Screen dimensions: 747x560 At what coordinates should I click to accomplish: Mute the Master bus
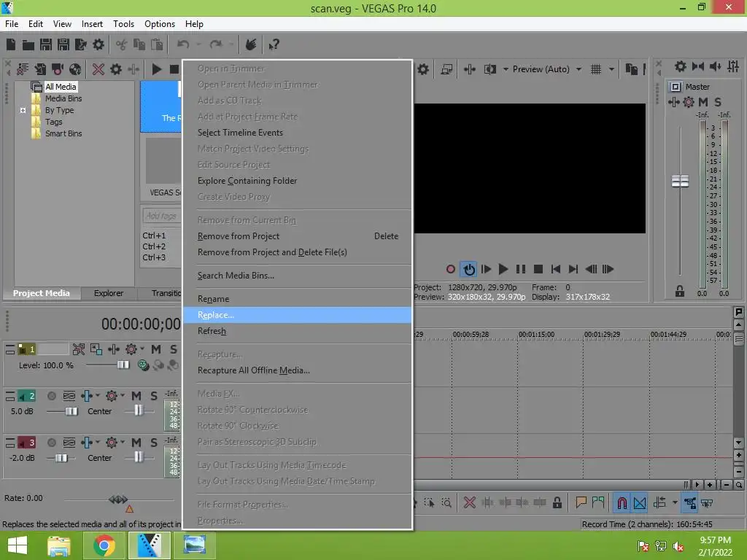click(703, 102)
